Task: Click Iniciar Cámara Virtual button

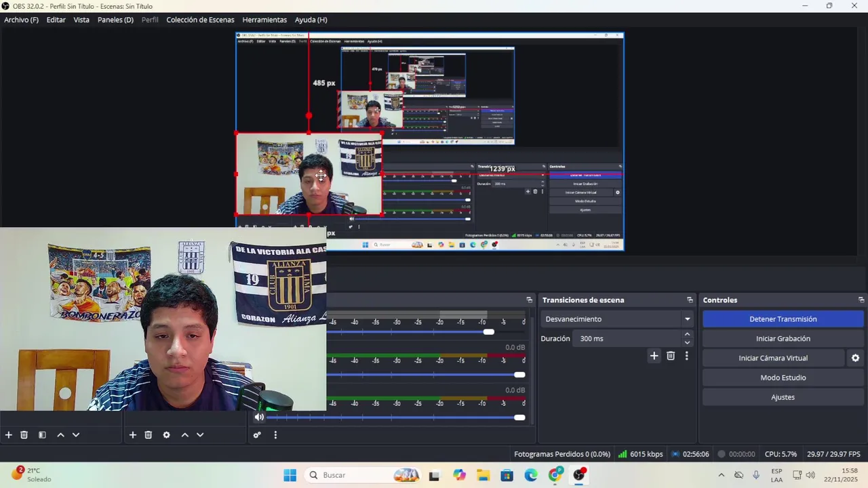Action: (773, 358)
